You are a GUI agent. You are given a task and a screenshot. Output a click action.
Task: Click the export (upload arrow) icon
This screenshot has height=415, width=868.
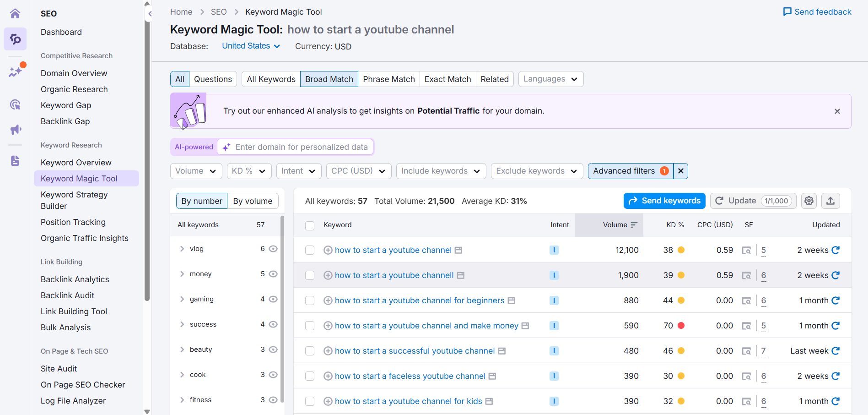pos(830,201)
